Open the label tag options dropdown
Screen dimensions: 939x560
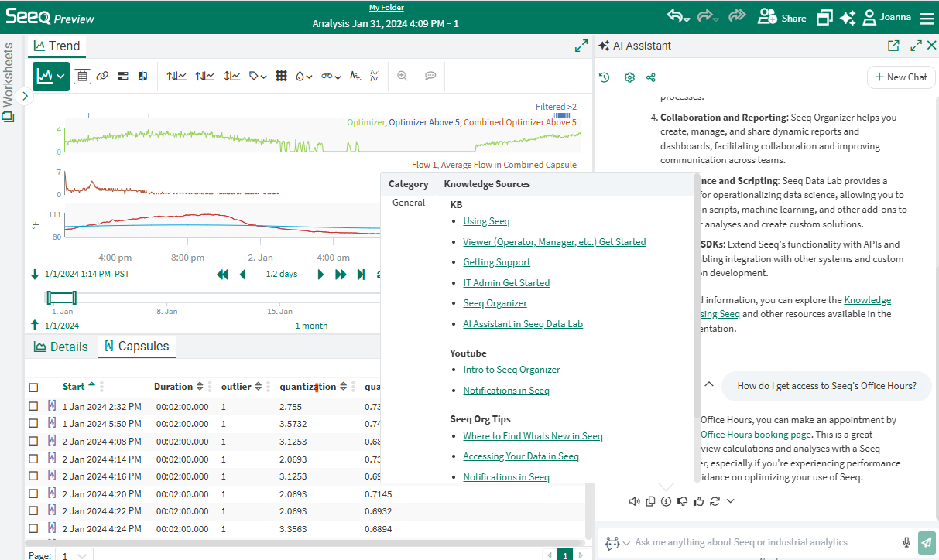tap(258, 76)
